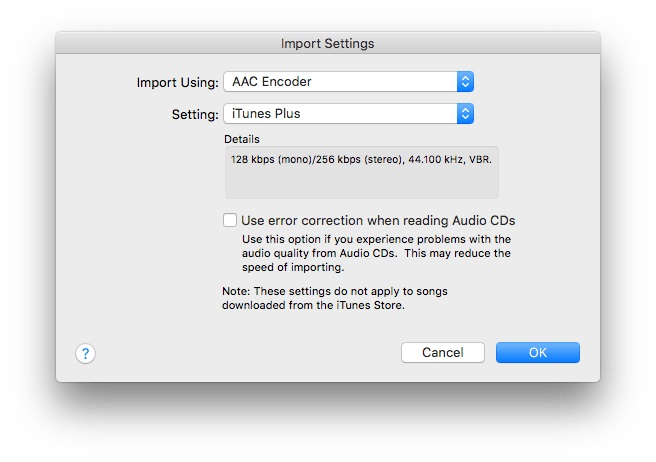Open the iTunes Plus setting dropdown
The image size is (656, 462).
348,113
